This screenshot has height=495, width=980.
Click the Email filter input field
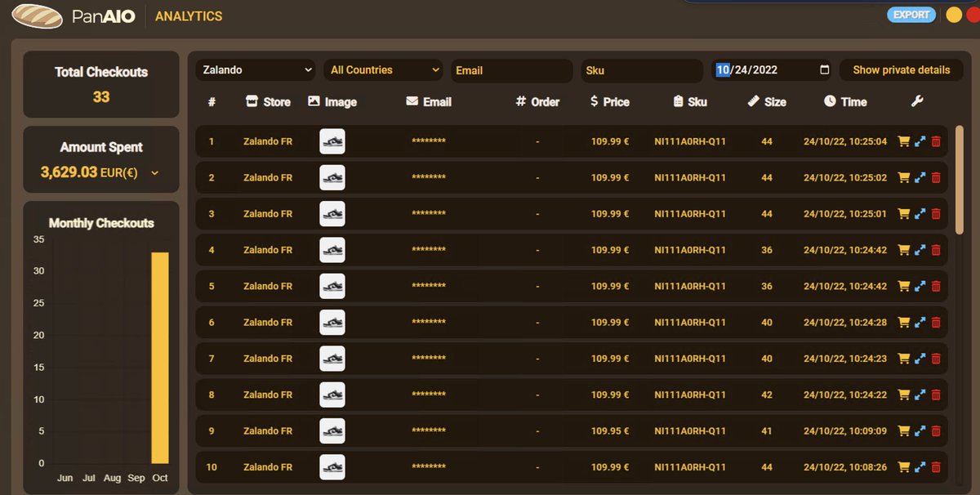(x=512, y=70)
